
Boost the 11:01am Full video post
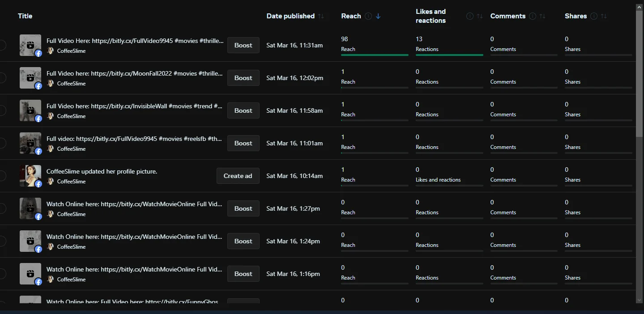point(243,143)
